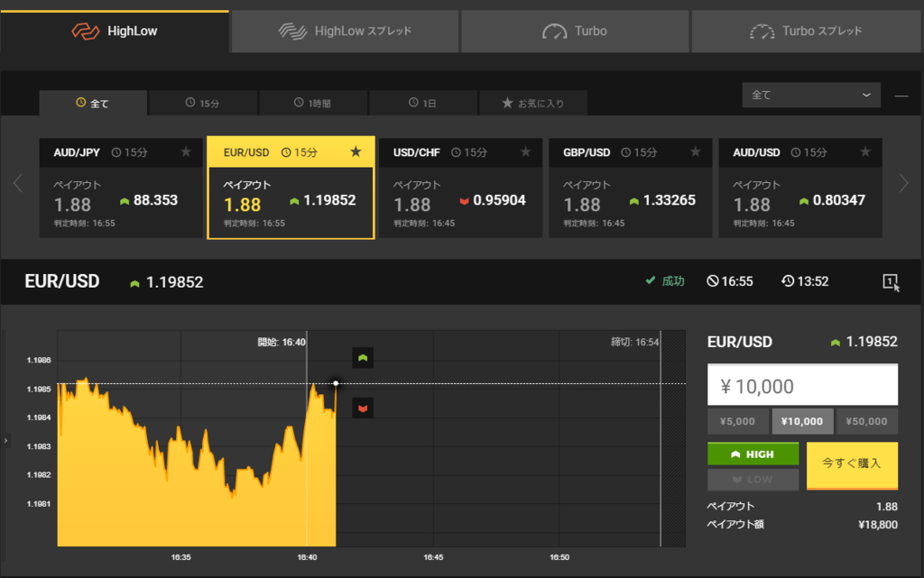Set amount to ¥10,000 preset
Image resolution: width=924 pixels, height=578 pixels.
click(x=802, y=421)
